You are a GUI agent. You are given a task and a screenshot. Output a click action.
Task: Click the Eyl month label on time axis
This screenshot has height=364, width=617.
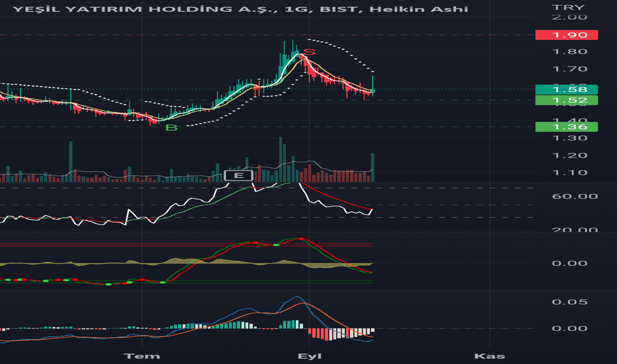tap(309, 356)
